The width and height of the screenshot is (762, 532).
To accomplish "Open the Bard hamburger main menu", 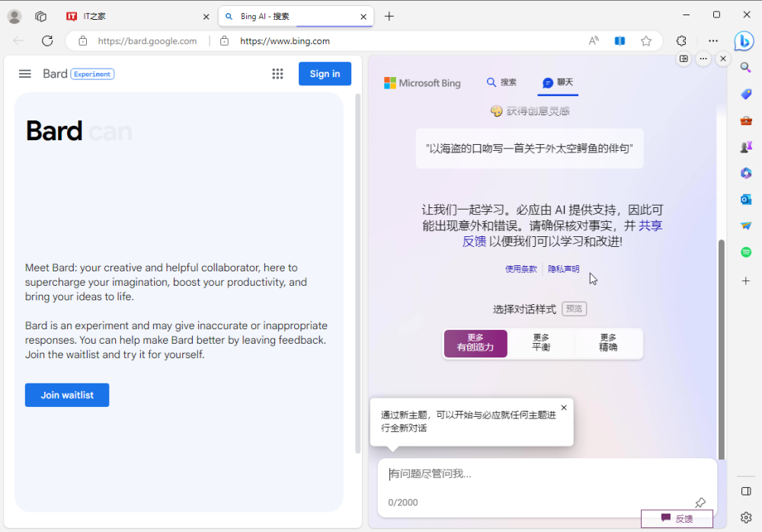I will [x=25, y=74].
